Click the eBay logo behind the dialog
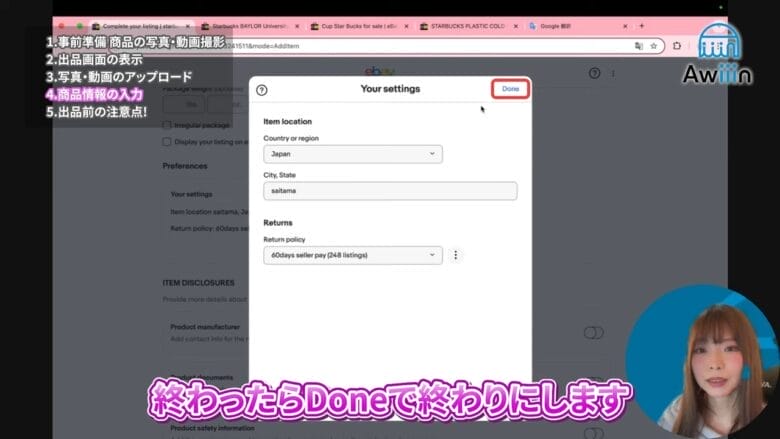This screenshot has height=439, width=780. pos(381,71)
